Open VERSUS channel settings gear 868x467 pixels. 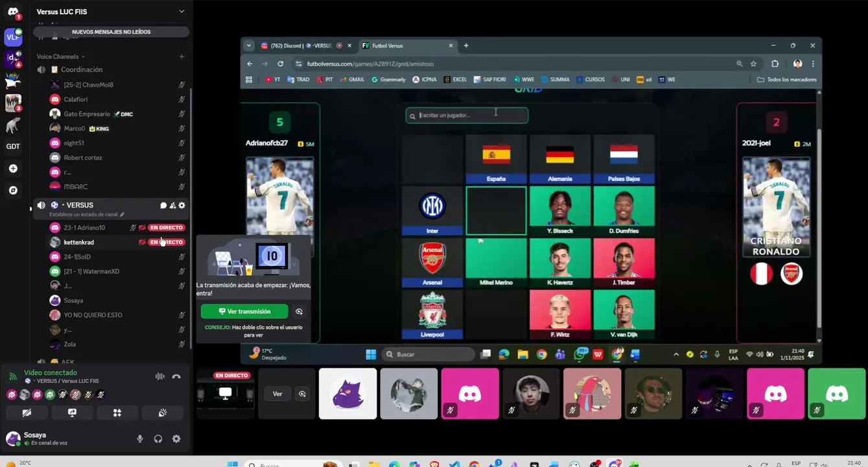tap(182, 205)
